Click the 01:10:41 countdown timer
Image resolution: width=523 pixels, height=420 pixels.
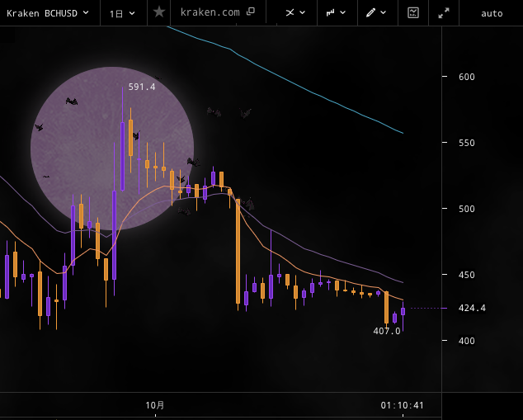pyautogui.click(x=403, y=405)
